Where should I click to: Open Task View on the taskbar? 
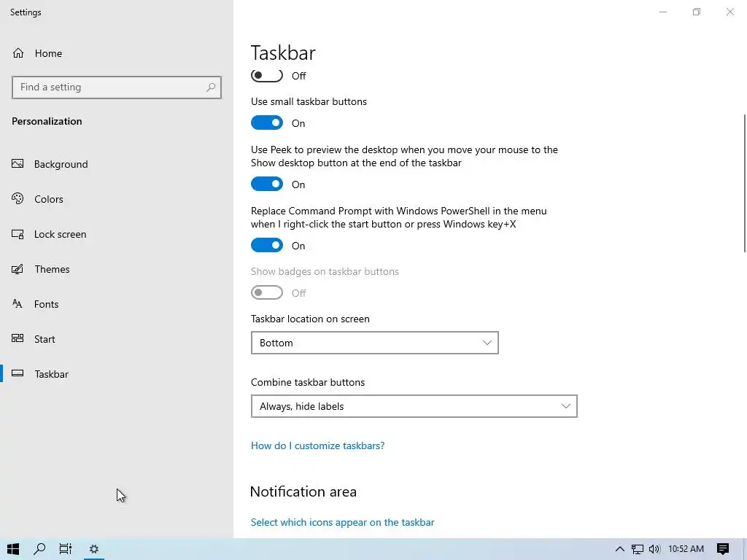click(x=66, y=549)
